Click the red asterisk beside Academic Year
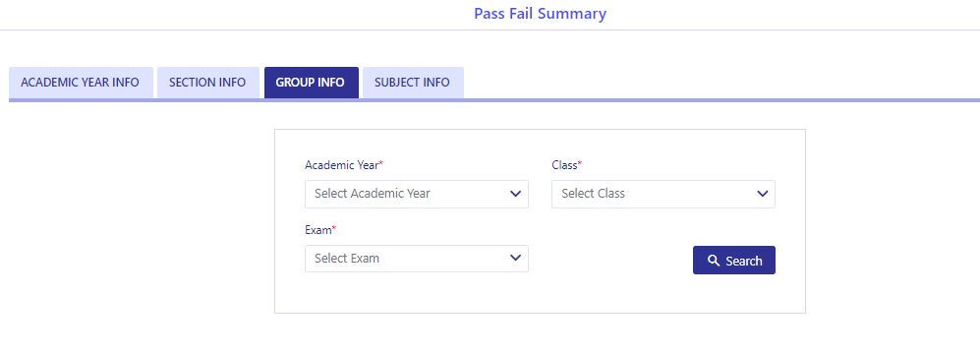The width and height of the screenshot is (980, 354). coord(381,164)
